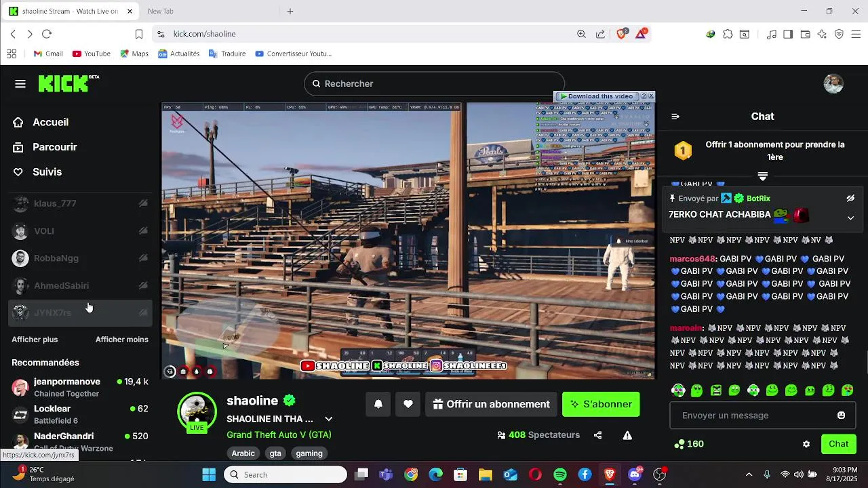Open followed channel AhmedSabiri
This screenshot has height=488, width=868.
pyautogui.click(x=81, y=285)
